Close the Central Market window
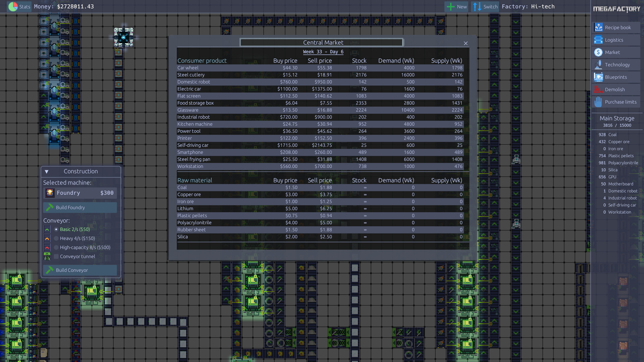Viewport: 644px width, 362px height. point(466,43)
